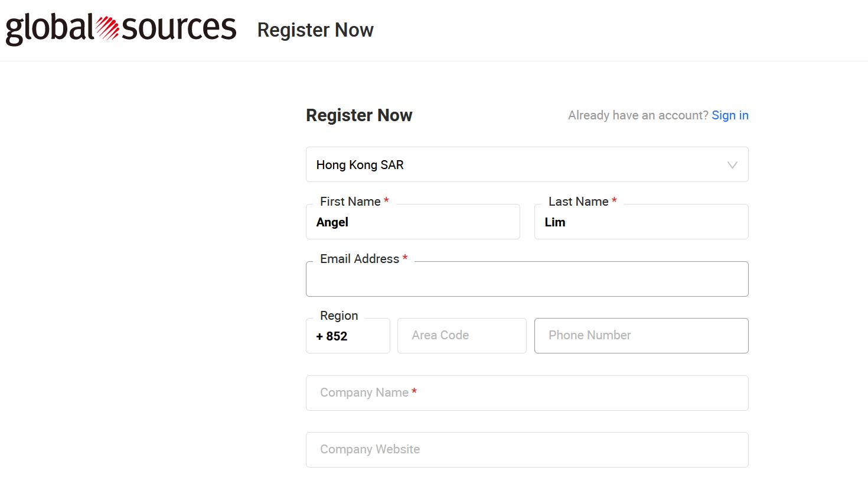Click the First Name label
Screen dimensions: 868x477
(350, 202)
